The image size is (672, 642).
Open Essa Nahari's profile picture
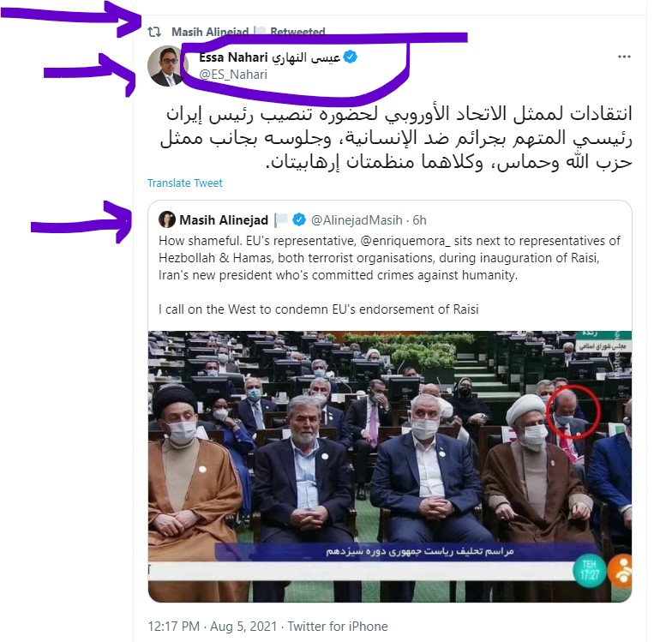coord(168,66)
